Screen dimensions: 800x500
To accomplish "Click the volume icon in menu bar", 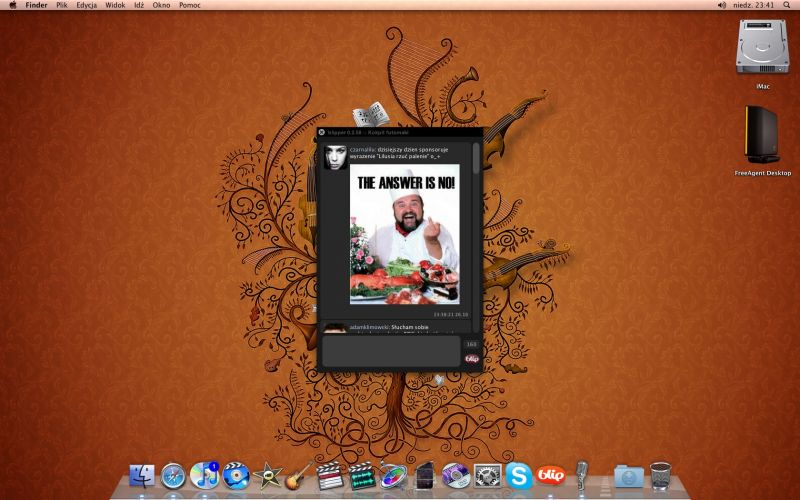I will (721, 5).
